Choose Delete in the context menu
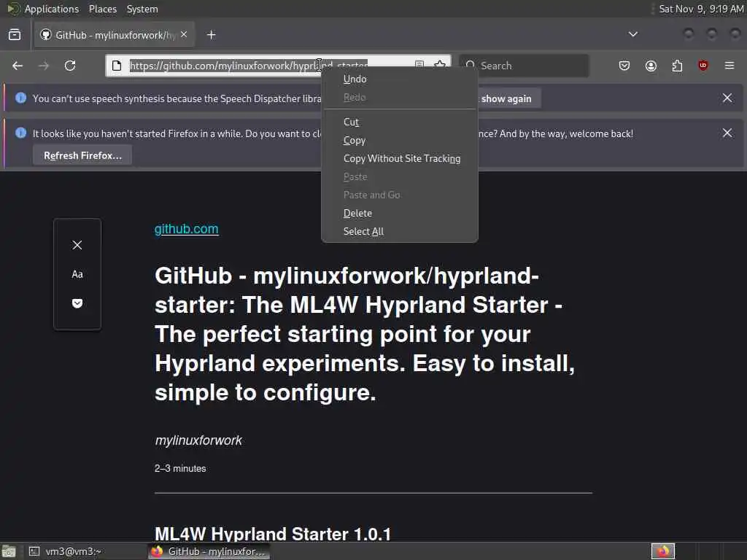747x560 pixels. pyautogui.click(x=400, y=214)
